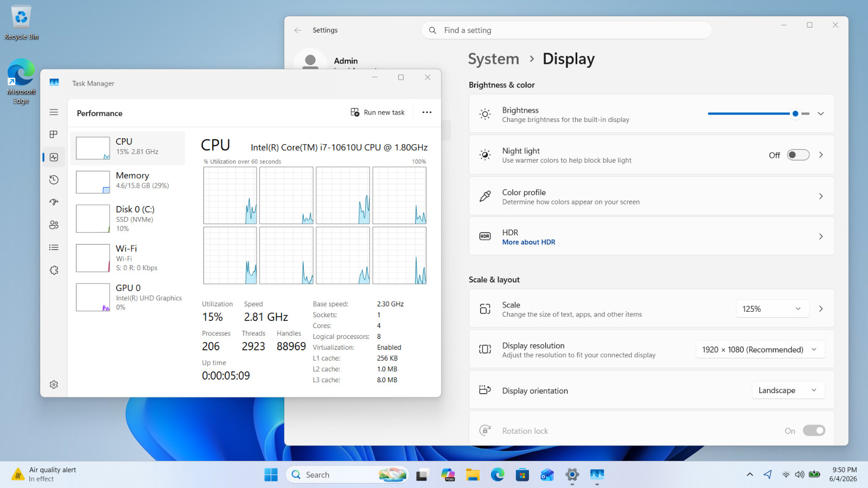Screen dimensions: 868x488
Task: Select Performance page icon in Task Manager
Action: [x=54, y=157]
